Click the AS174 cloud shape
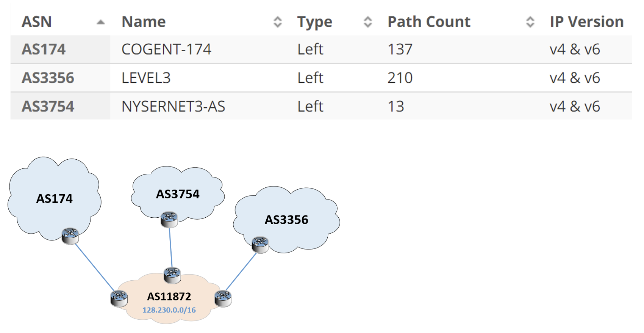Viewport: 644px width, 333px height. point(54,198)
